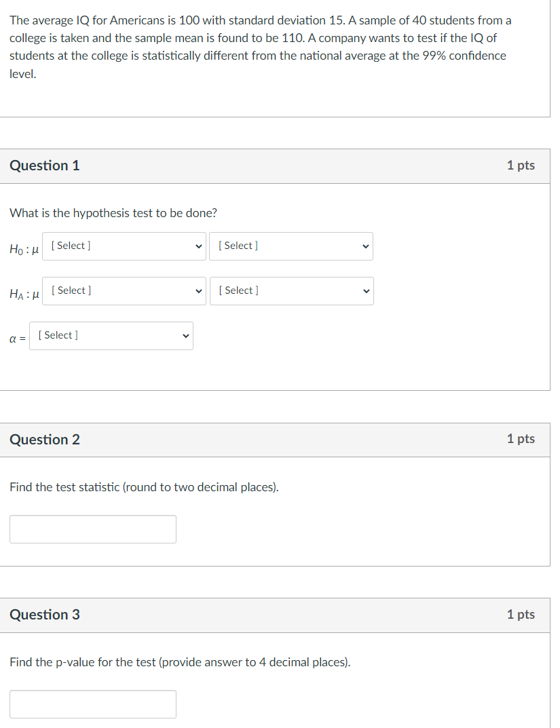This screenshot has width=560, height=728.
Task: Click chevron arrow on alpha dropdown
Action: click(x=186, y=336)
